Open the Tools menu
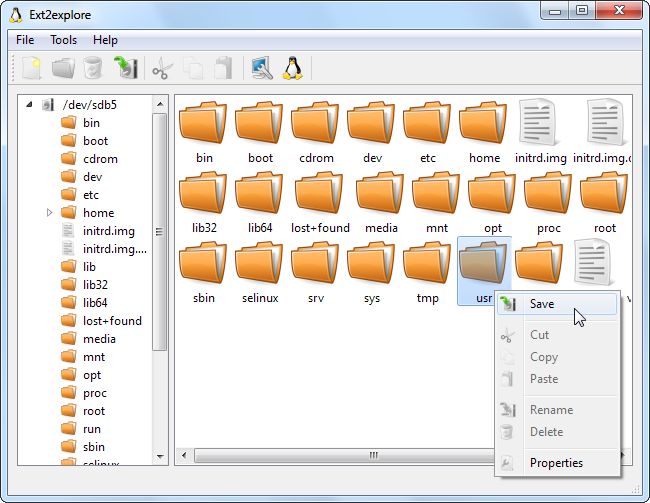The height and width of the screenshot is (503, 650). click(63, 40)
